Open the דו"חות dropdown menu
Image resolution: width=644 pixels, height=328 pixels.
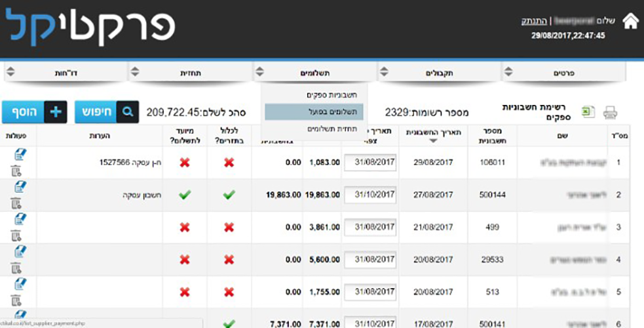point(66,73)
